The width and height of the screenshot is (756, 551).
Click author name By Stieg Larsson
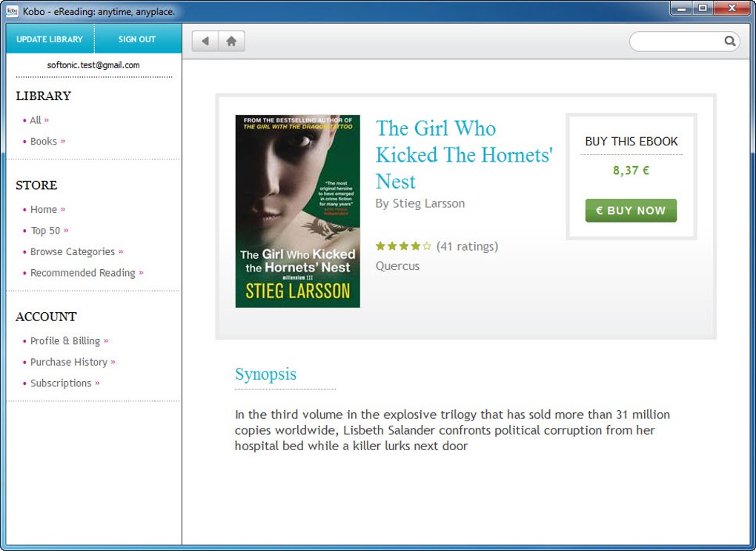pyautogui.click(x=420, y=204)
